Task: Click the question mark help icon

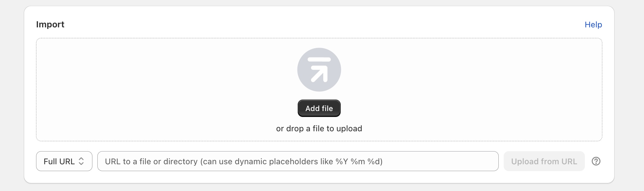Action: point(596,161)
